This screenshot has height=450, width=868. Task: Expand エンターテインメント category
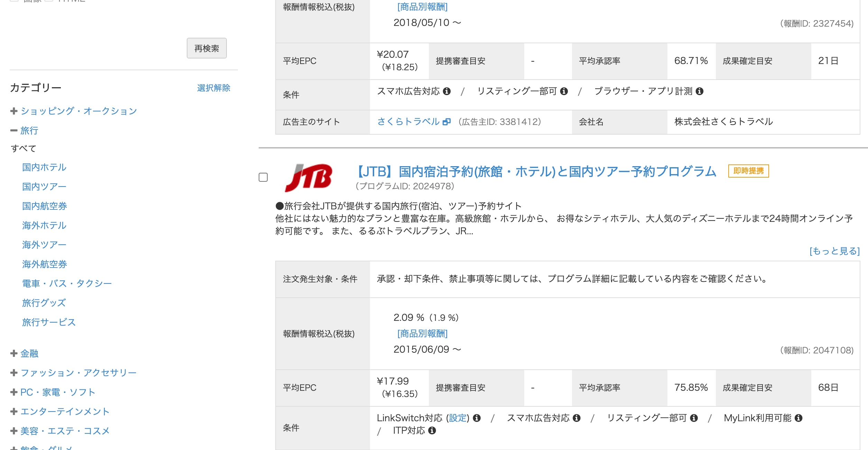14,411
